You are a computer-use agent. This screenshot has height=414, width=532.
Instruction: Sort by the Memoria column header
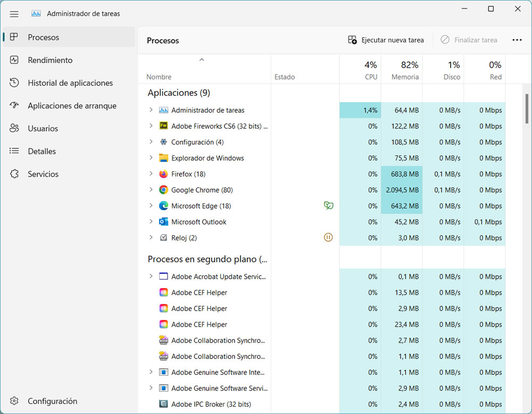[402, 70]
